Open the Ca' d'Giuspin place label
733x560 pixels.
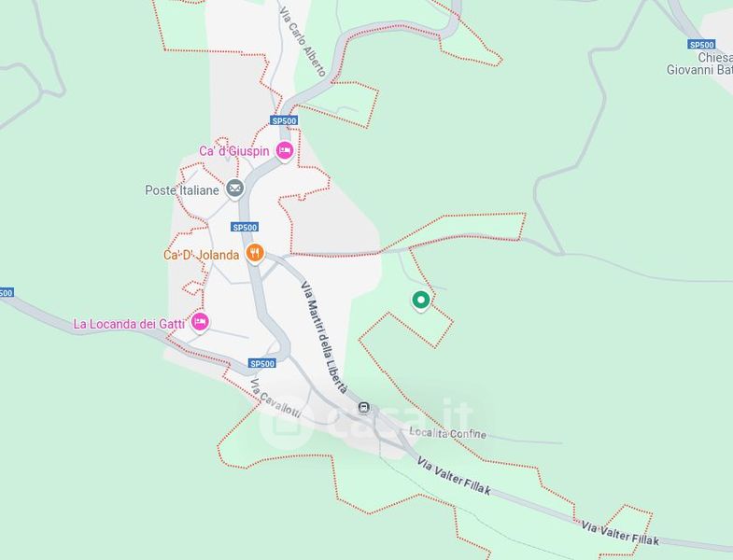click(x=234, y=151)
